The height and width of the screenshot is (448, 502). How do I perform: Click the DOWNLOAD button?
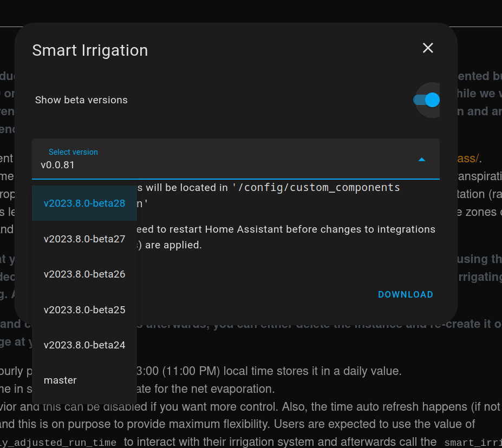(405, 294)
